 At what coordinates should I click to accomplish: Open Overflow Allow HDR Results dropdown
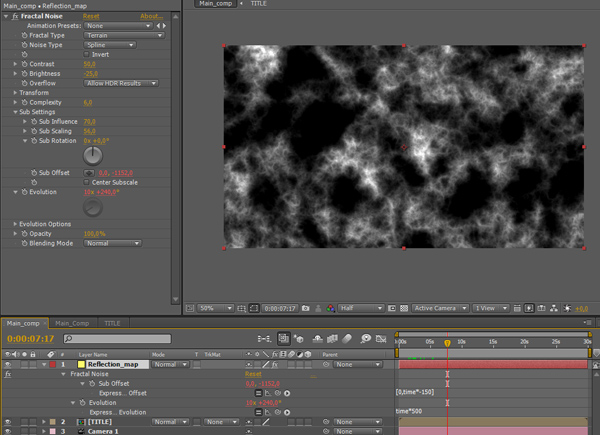pos(121,83)
